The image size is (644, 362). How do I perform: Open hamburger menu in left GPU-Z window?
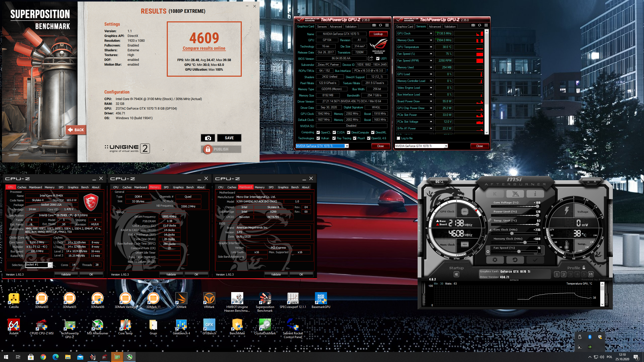387,25
